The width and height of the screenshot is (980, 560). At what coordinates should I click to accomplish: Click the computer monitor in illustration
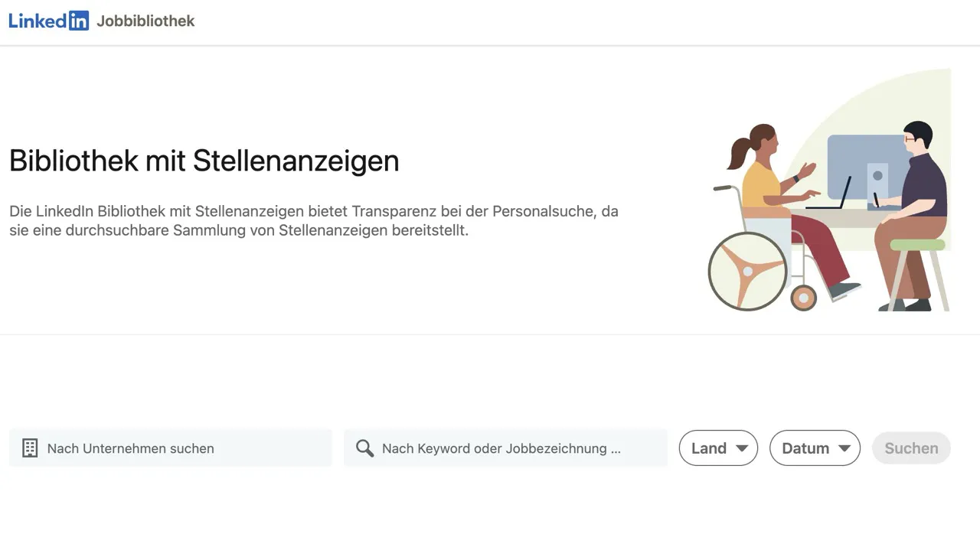coord(869,170)
